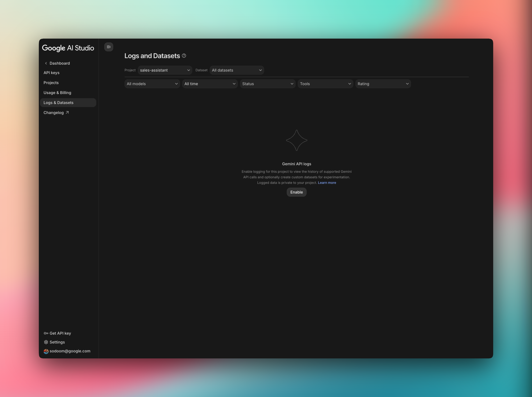Follow the Learn more link
The width and height of the screenshot is (532, 397).
(x=327, y=183)
